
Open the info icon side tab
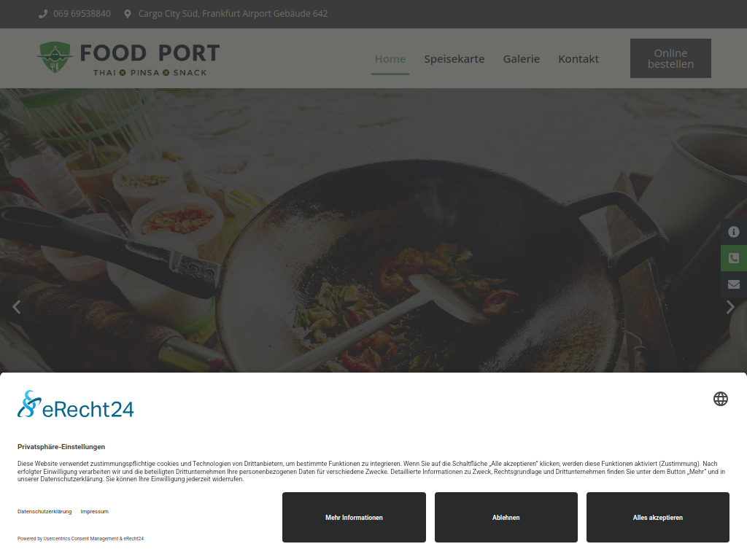(x=734, y=232)
